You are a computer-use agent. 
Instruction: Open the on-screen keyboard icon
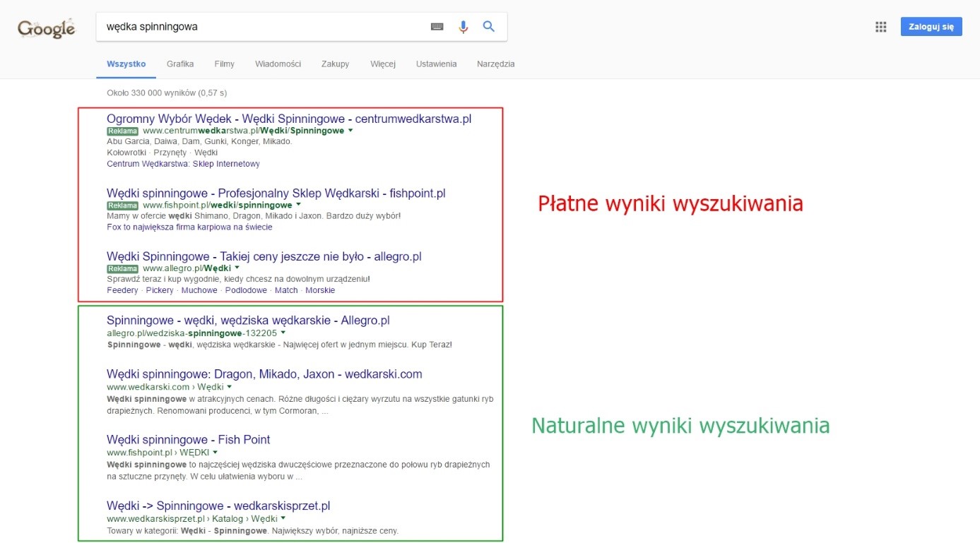437,27
